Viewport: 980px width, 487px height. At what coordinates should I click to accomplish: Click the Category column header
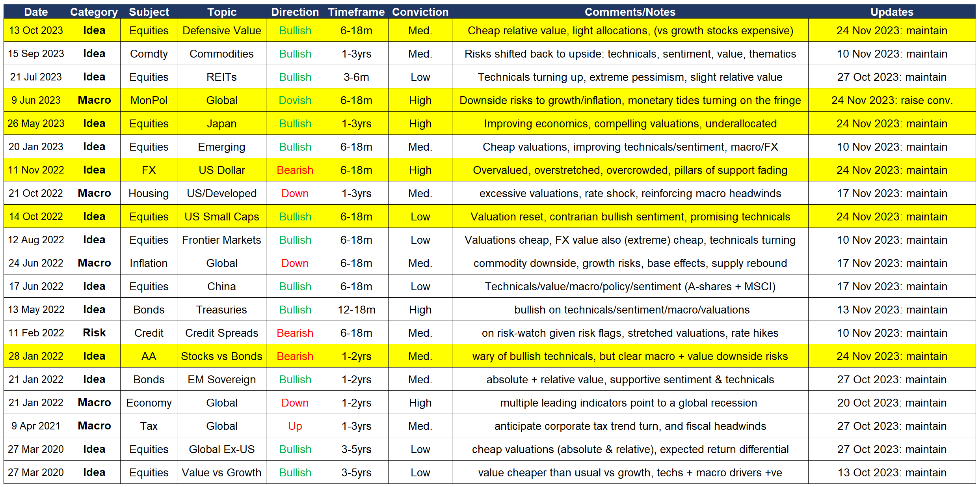pyautogui.click(x=94, y=12)
